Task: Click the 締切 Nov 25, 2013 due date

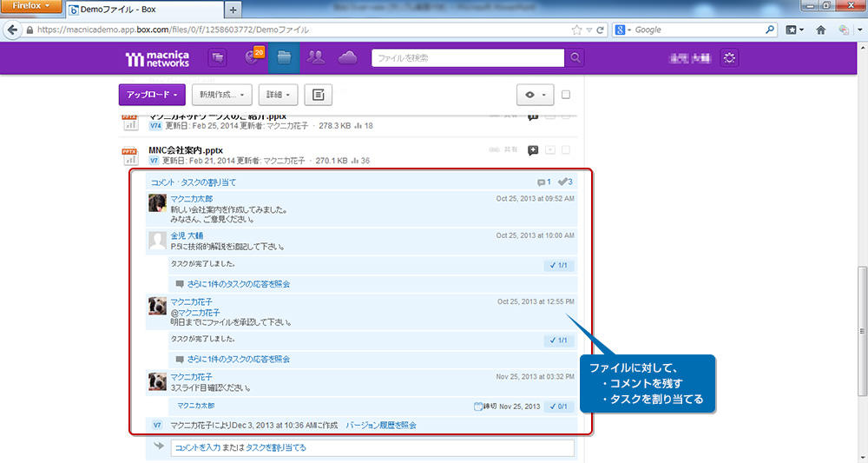Action: click(507, 407)
